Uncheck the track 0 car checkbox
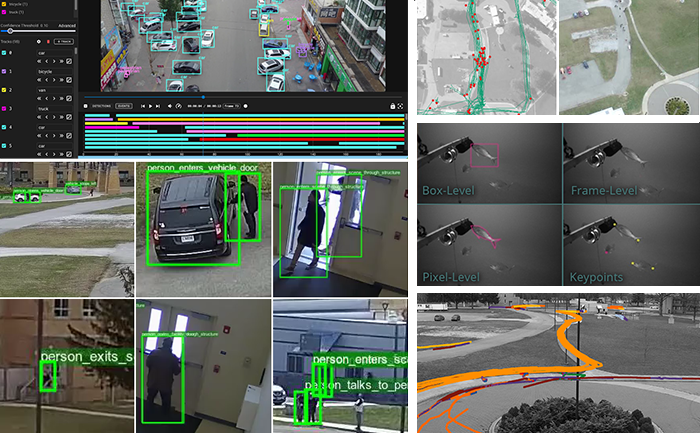Screen dimensions: 700x433 pos(4,53)
